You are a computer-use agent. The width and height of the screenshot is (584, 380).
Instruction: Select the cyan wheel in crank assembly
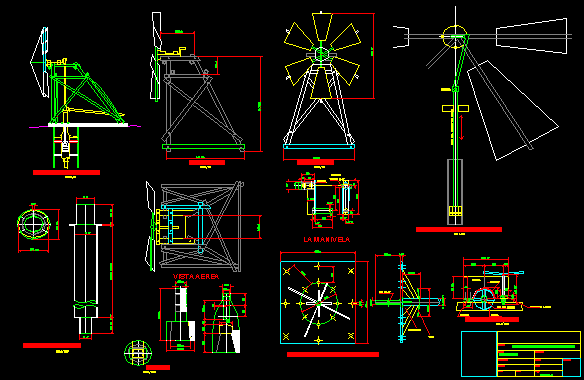[x=484, y=299]
